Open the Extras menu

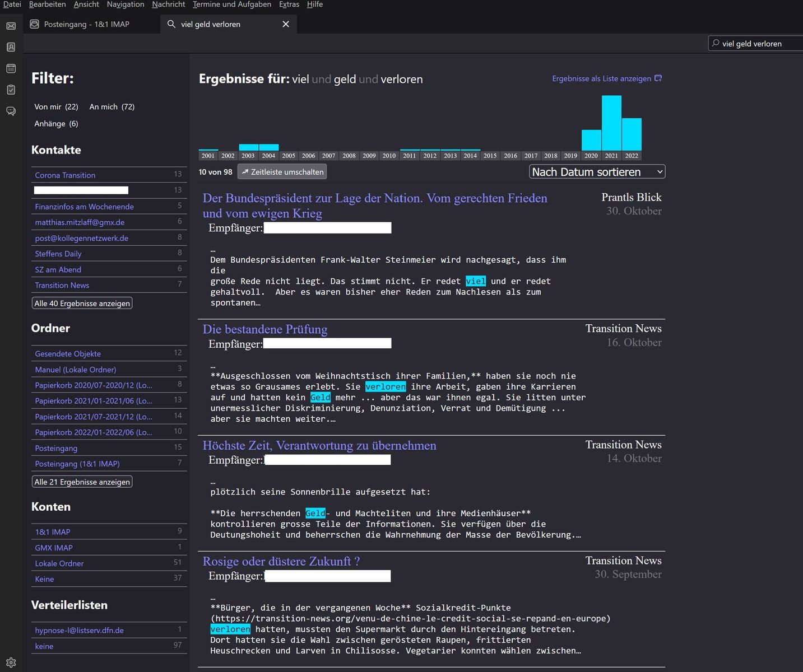[289, 4]
